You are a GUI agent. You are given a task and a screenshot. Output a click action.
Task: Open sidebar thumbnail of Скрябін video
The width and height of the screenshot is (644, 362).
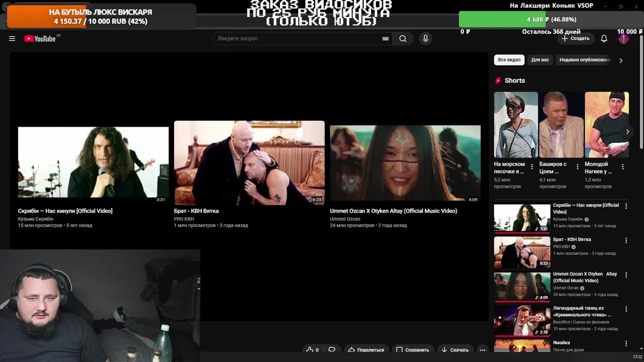tap(522, 218)
